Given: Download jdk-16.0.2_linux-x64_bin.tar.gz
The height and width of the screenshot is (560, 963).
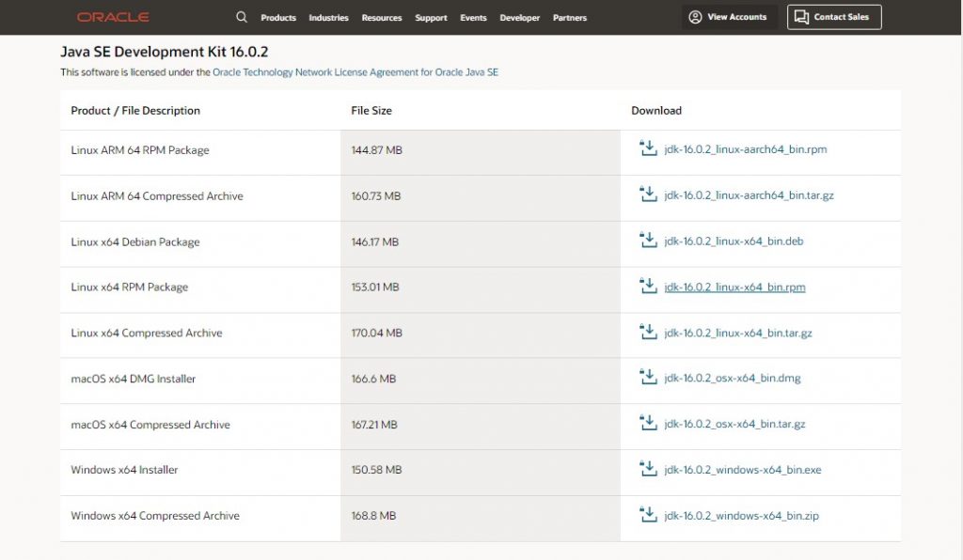Looking at the screenshot, I should [737, 333].
